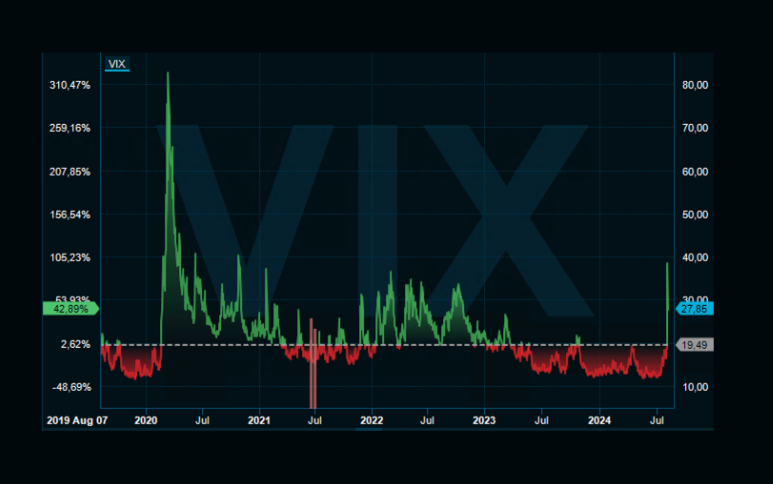Click the -48,69% level on percent axis
The height and width of the screenshot is (484, 773).
pyautogui.click(x=70, y=387)
